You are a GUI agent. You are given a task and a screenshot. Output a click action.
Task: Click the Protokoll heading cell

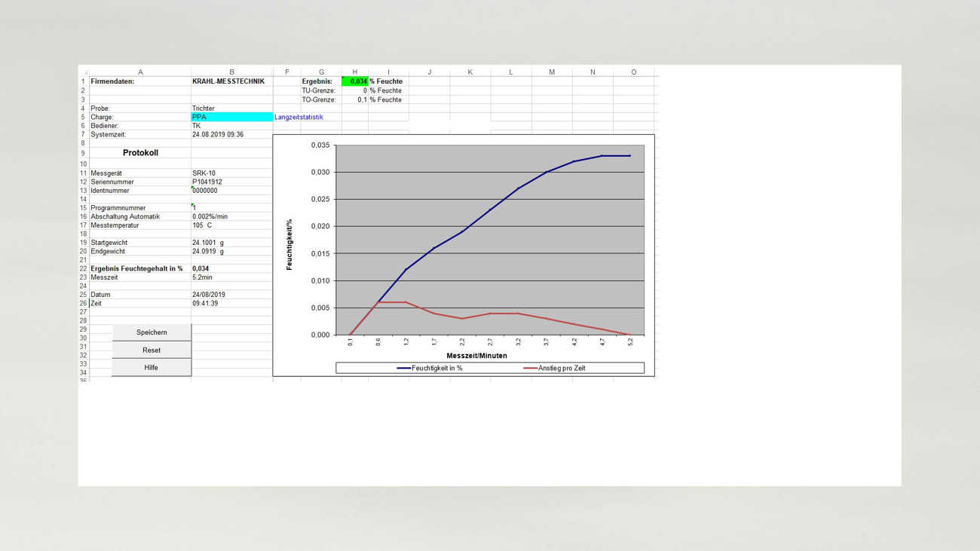tap(140, 153)
